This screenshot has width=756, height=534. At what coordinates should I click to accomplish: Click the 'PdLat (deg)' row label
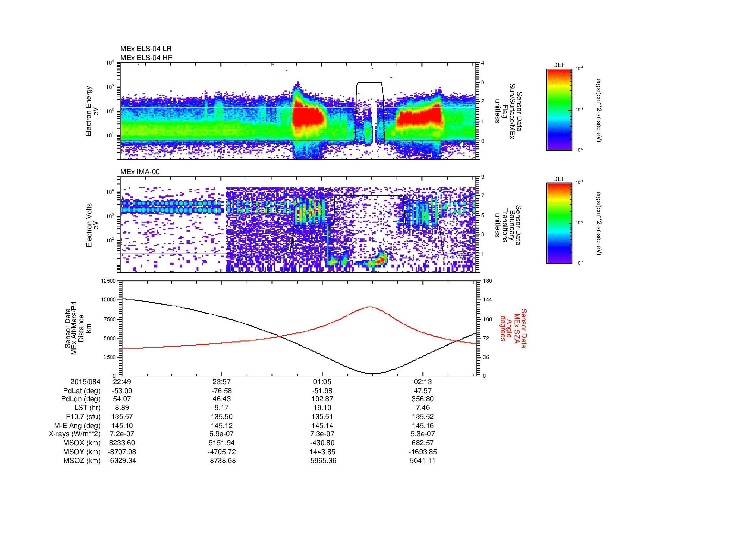(82, 391)
